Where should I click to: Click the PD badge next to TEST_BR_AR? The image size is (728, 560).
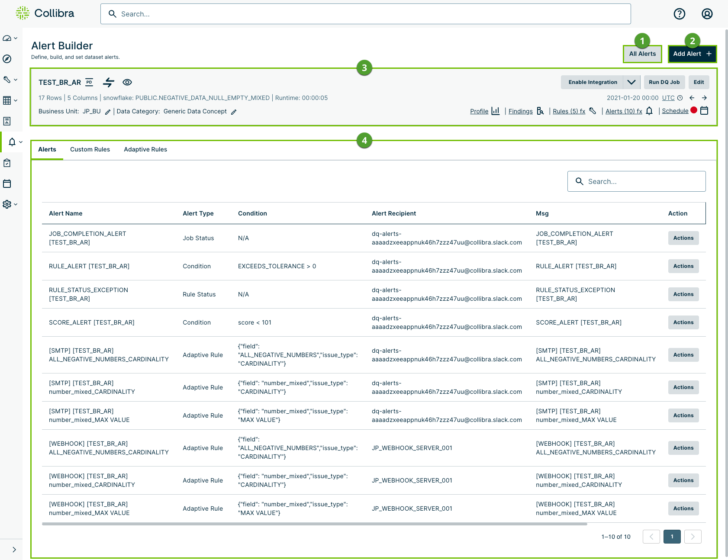tap(89, 82)
